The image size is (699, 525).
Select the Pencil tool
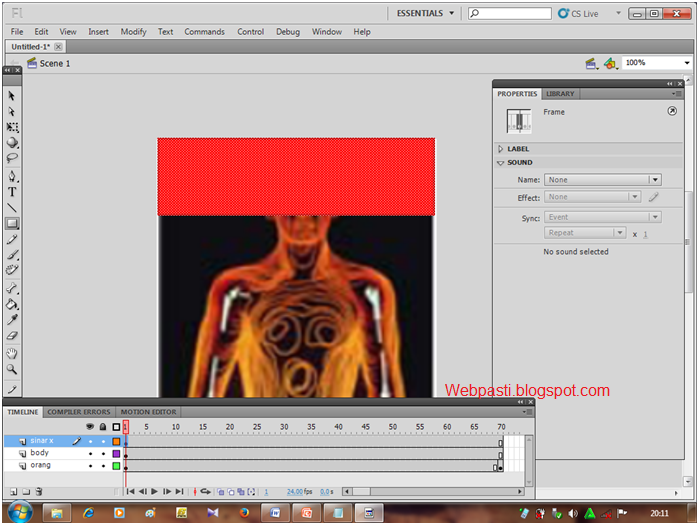click(12, 239)
